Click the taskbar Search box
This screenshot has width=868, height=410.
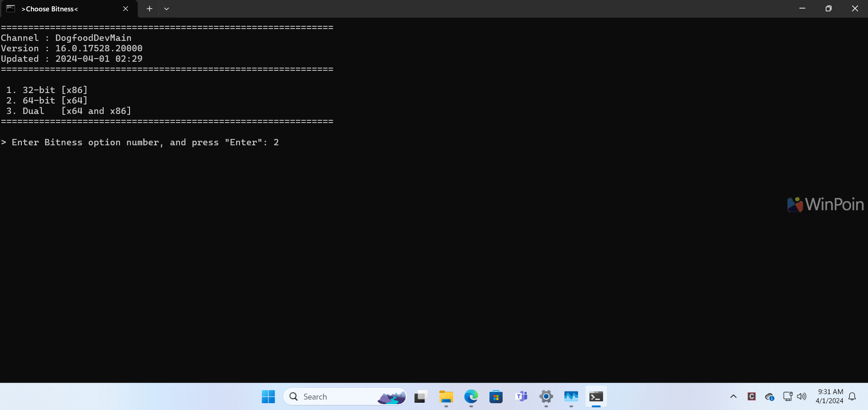345,397
